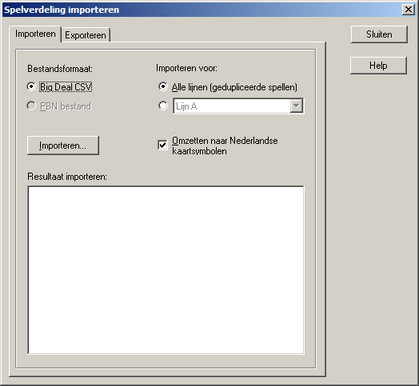
Task: Choose the single line radio button beside Lijn A
Action: (x=163, y=106)
